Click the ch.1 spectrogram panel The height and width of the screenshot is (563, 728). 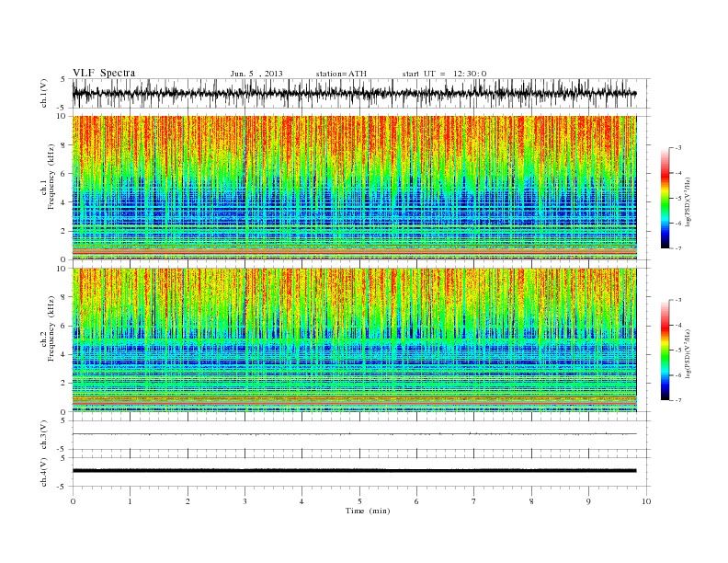tap(354, 188)
